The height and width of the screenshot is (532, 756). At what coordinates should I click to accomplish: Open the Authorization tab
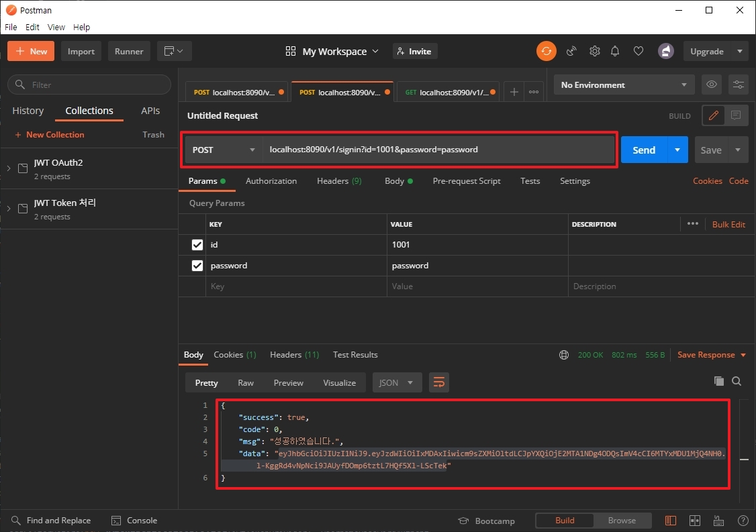pyautogui.click(x=271, y=181)
